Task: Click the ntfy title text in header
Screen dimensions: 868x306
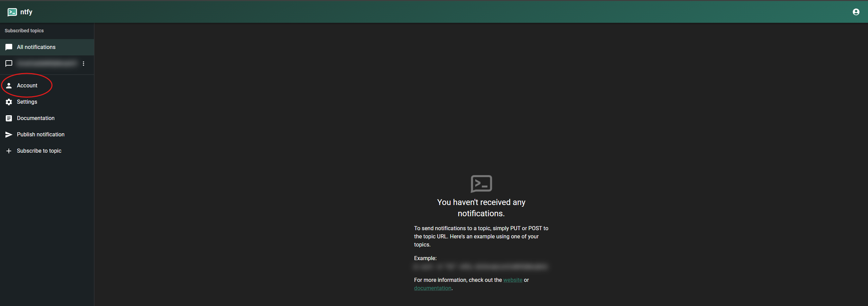Action: (x=26, y=12)
